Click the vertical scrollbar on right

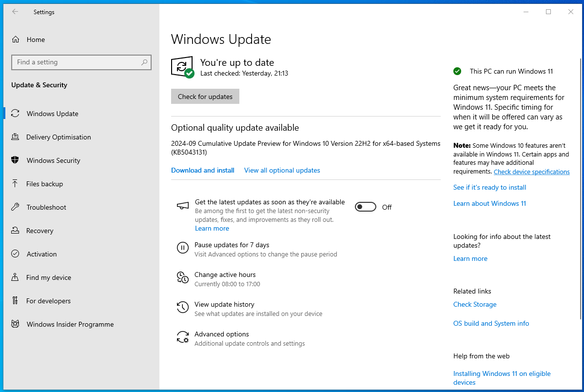click(581, 189)
